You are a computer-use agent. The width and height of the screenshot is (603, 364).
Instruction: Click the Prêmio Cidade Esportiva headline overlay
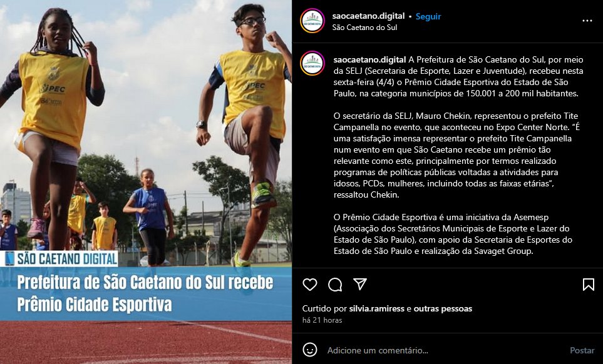[145, 293]
